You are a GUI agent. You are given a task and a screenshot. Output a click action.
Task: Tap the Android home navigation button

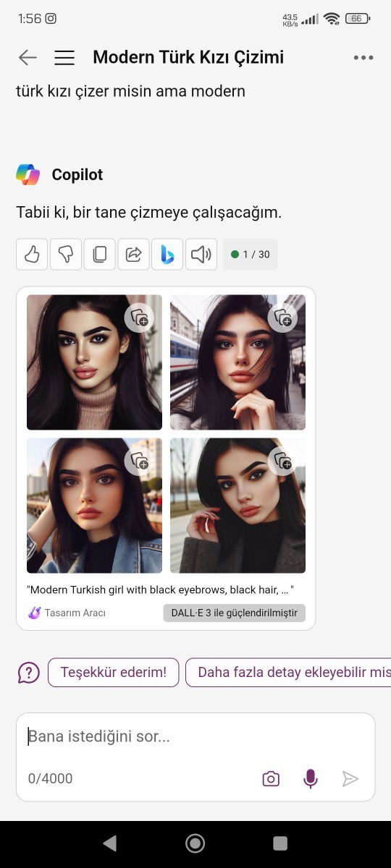pos(195,843)
